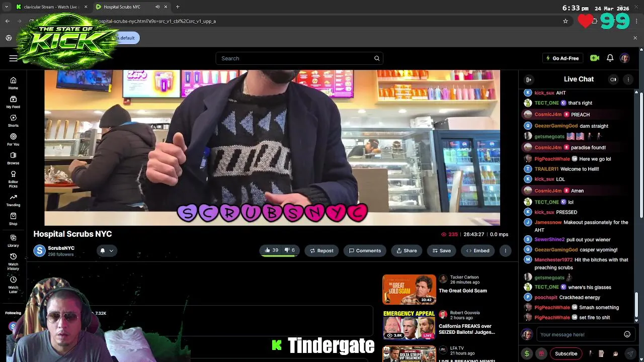Click username poochspit in chat

coord(546,297)
